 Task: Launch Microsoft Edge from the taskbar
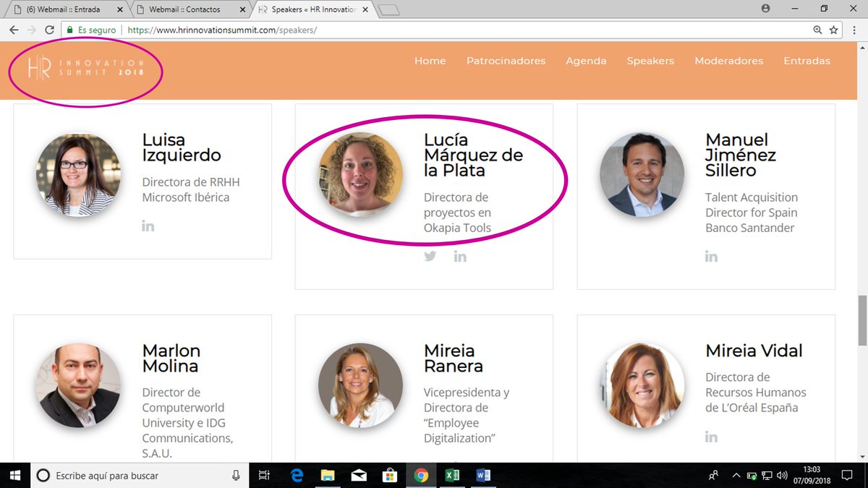tap(297, 475)
